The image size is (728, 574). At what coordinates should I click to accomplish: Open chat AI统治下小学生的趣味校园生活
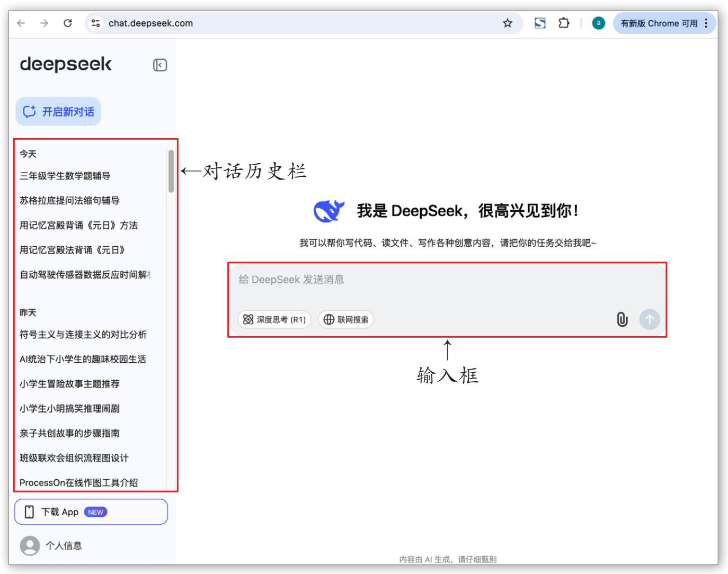tap(83, 360)
